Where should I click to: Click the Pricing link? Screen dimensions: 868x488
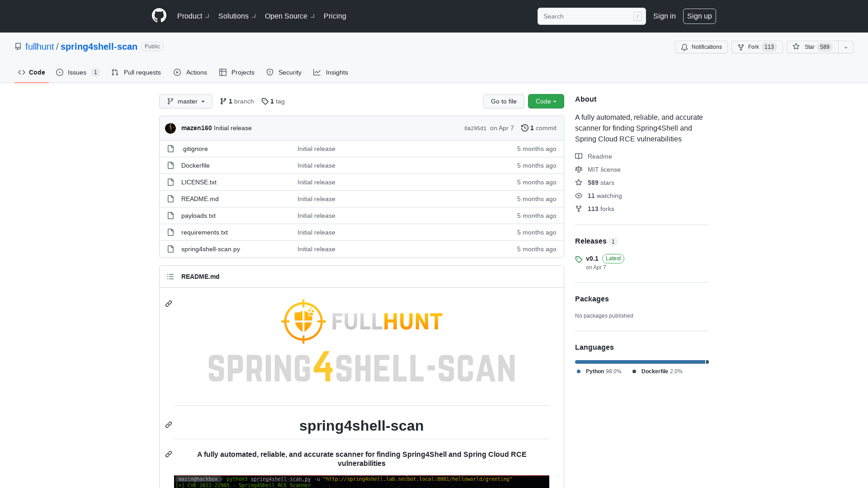point(335,16)
